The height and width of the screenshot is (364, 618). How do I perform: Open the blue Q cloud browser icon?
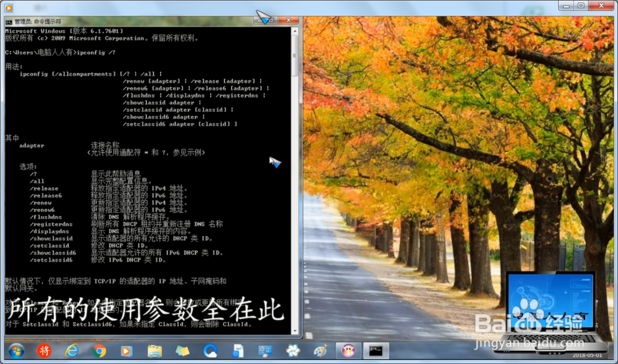pyautogui.click(x=210, y=350)
